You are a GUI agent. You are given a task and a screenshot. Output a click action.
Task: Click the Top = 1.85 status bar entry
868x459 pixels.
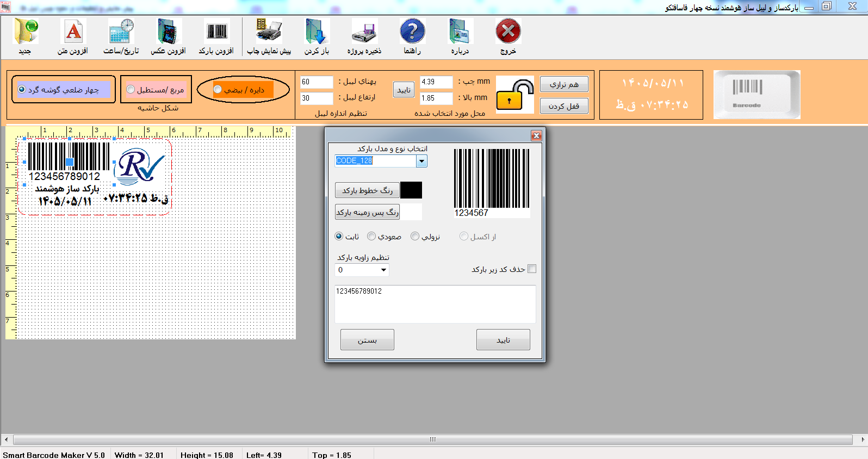click(332, 455)
